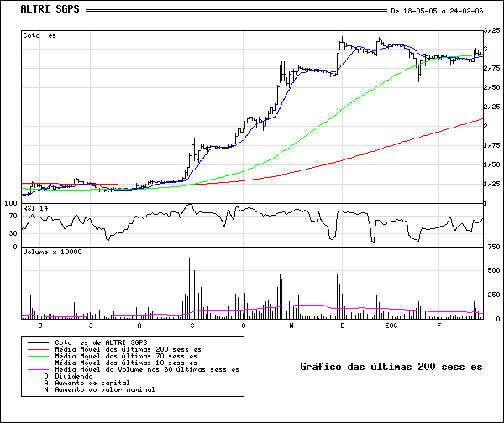This screenshot has width=504, height=423.
Task: Click the month label F on time axis
Action: point(438,326)
